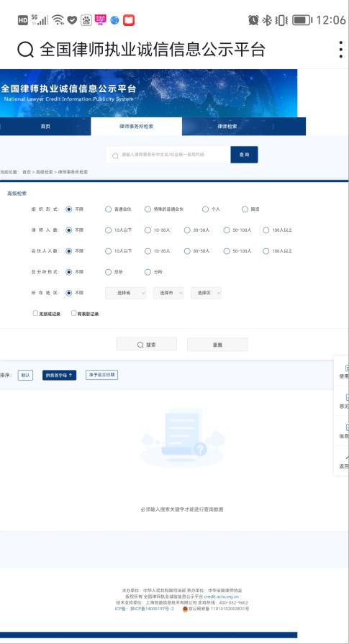Select 普通合伙 organization form radio
Image resolution: width=349 pixels, height=644 pixels.
pyautogui.click(x=109, y=209)
